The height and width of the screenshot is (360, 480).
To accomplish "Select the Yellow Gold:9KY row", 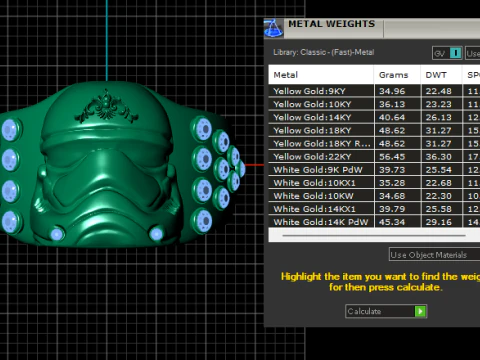I will [x=374, y=91].
